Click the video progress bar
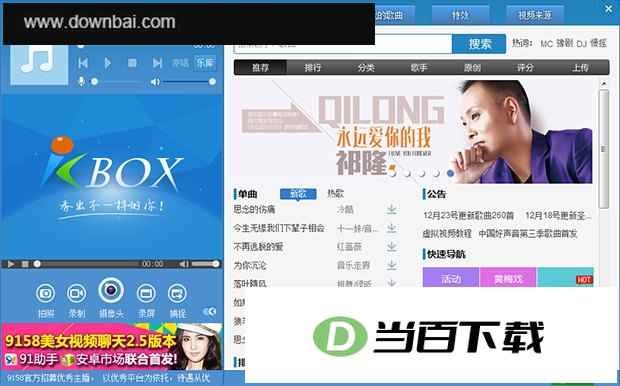Image resolution: width=620 pixels, height=386 pixels. point(86,264)
